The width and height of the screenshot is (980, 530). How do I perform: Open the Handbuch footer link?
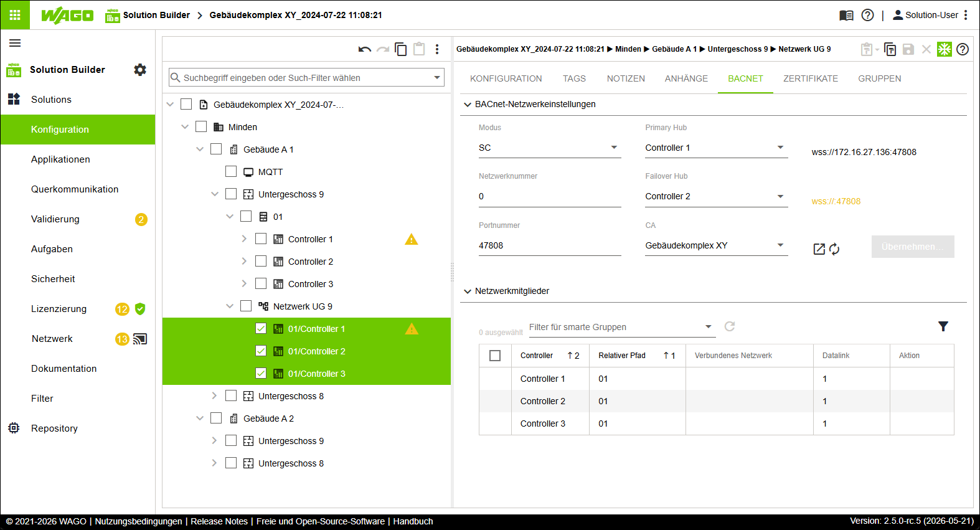click(413, 521)
